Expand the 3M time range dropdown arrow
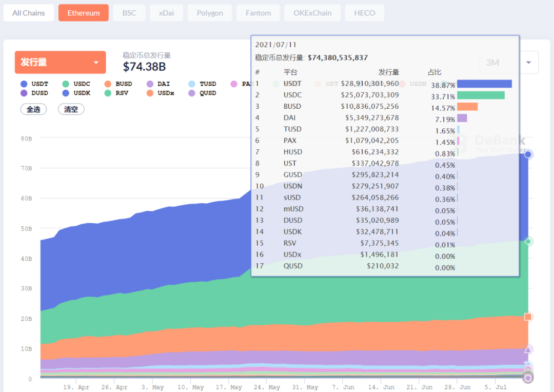554x392 pixels. [528, 63]
